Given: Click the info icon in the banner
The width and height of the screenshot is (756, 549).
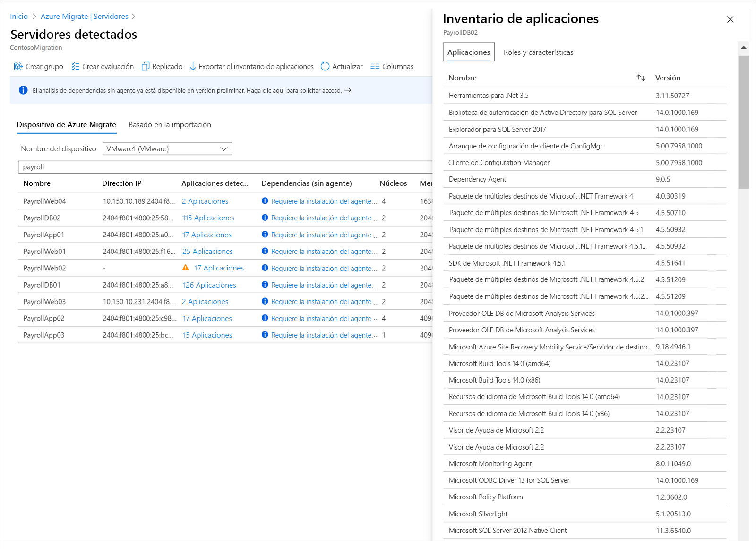Looking at the screenshot, I should click(23, 90).
